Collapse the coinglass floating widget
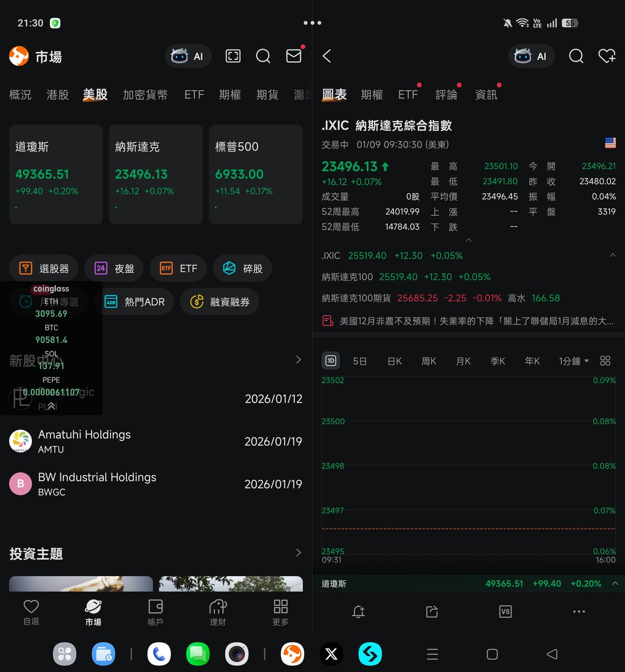Viewport: 625px width, 672px height. [x=51, y=407]
